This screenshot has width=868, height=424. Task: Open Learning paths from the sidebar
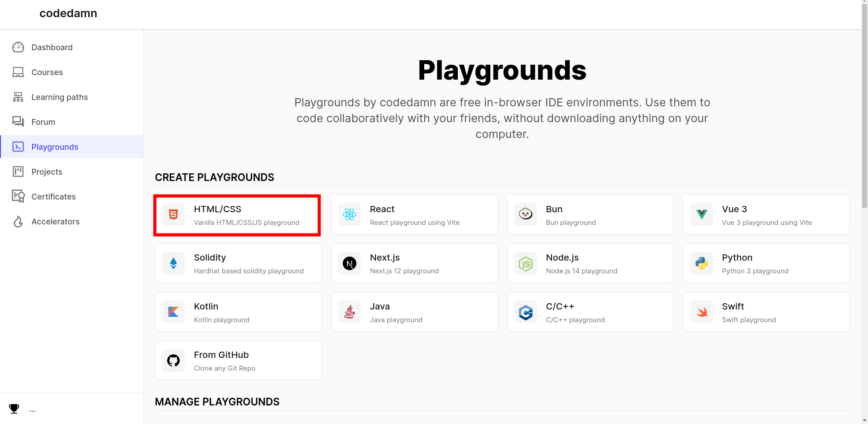click(59, 97)
